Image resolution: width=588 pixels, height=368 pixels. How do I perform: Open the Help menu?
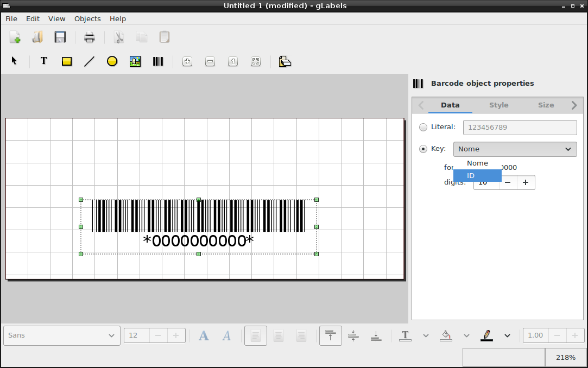point(118,19)
